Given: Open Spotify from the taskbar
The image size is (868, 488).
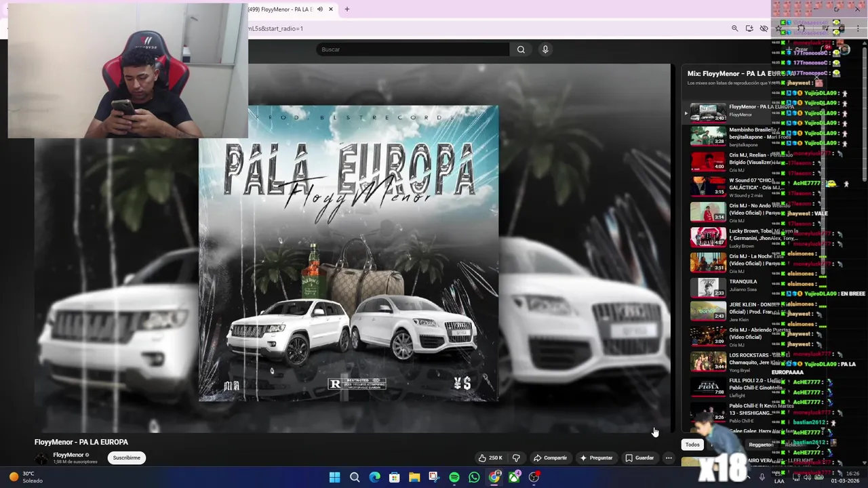Looking at the screenshot, I should [x=454, y=477].
